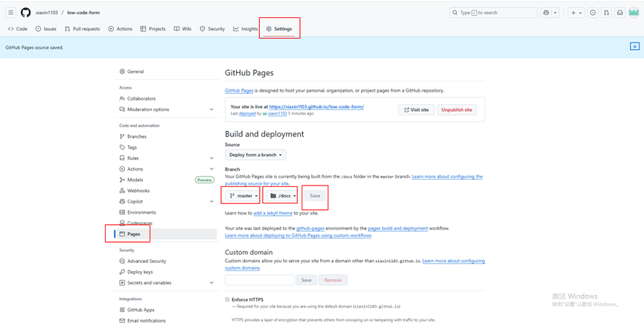Screen dimensions: 644x324
Task: Toggle the Enforce HTTPS checkbox
Action: coord(228,299)
